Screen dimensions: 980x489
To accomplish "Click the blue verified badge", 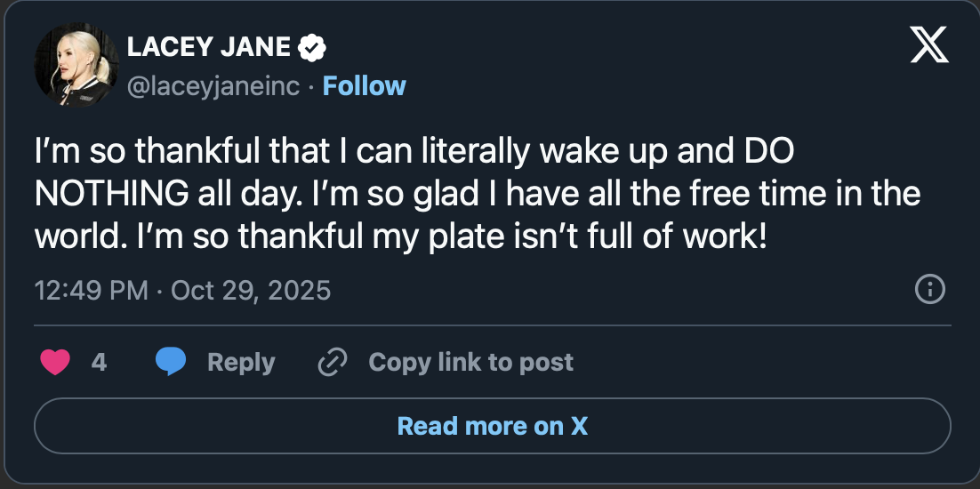I will pyautogui.click(x=311, y=48).
